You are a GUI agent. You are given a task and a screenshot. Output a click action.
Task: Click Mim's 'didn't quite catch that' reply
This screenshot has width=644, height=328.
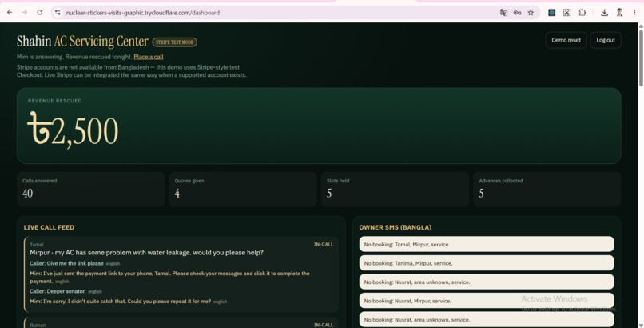click(x=121, y=302)
